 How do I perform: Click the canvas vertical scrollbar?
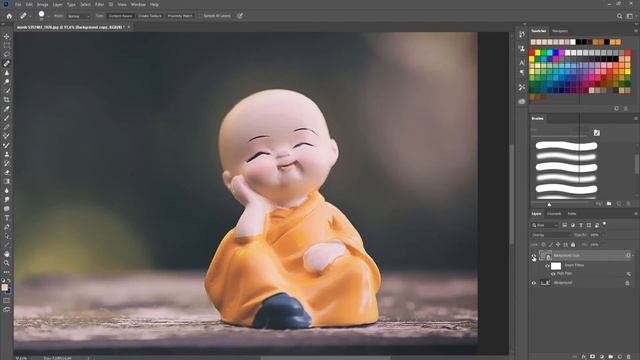click(x=511, y=194)
